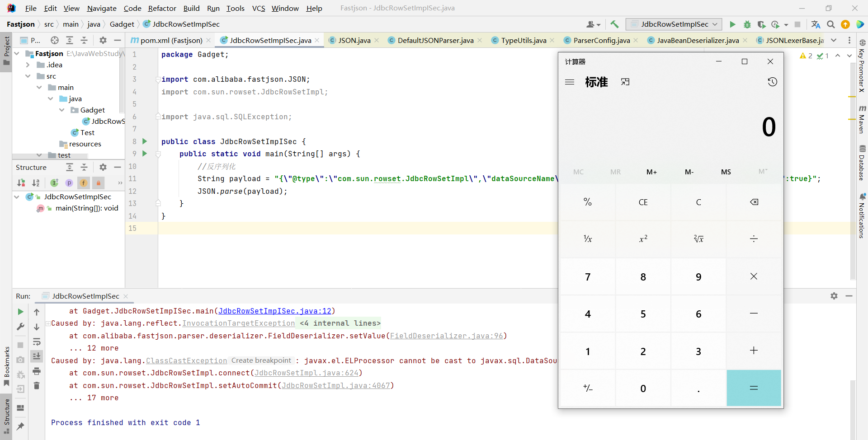Pin the Run tab with pin icon

pos(20,426)
